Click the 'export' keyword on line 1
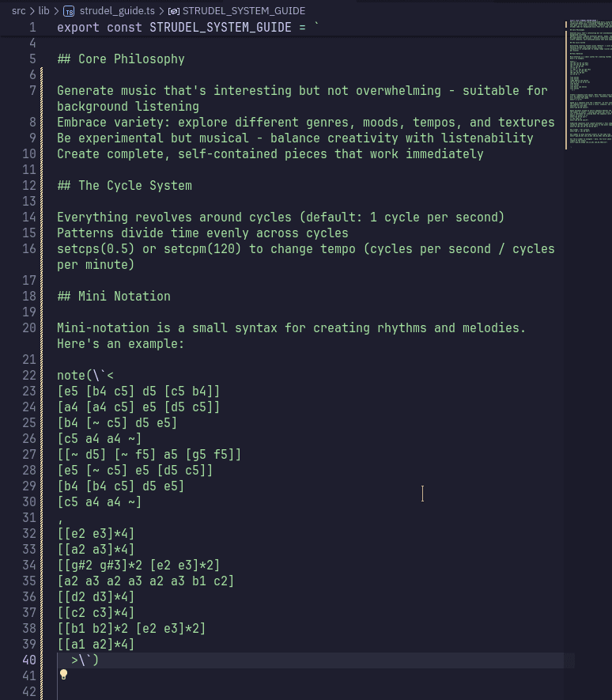The width and height of the screenshot is (612, 700). (78, 27)
